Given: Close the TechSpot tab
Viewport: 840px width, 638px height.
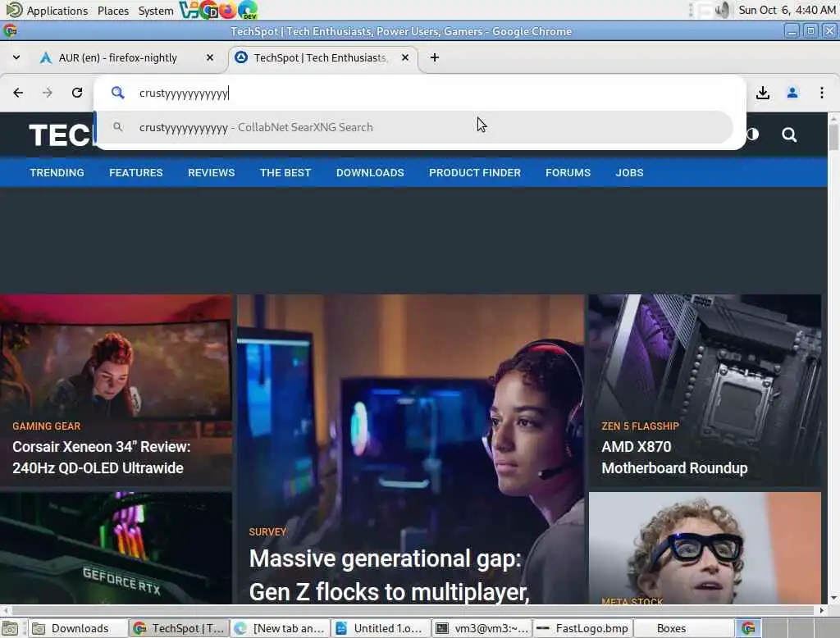Looking at the screenshot, I should 405,57.
